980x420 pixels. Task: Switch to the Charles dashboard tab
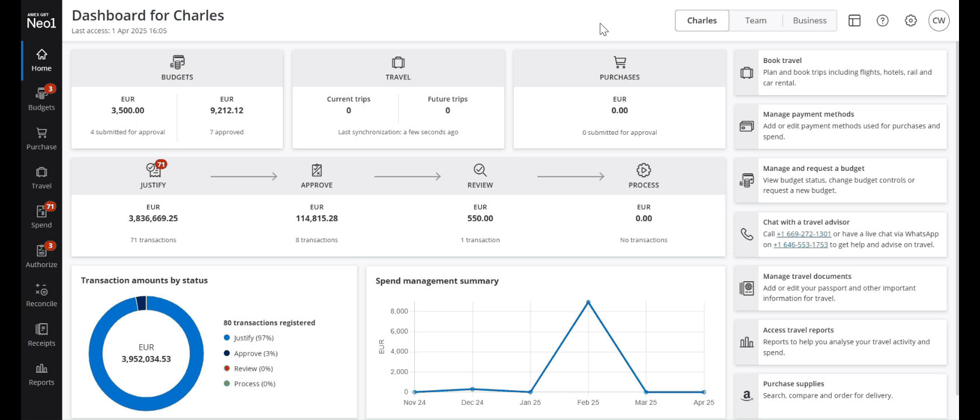tap(702, 20)
